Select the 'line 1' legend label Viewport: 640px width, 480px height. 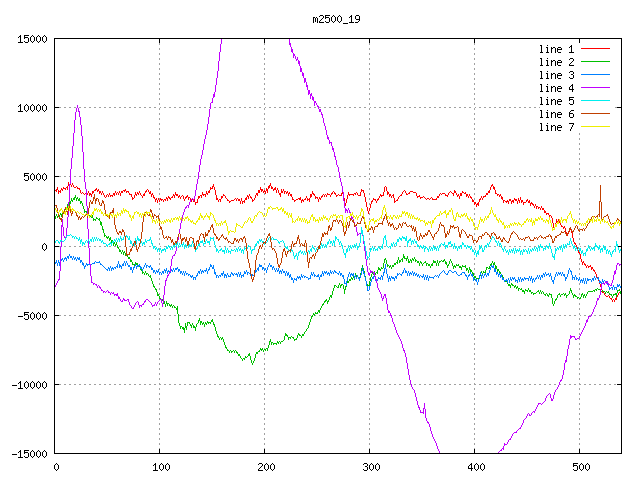[x=557, y=49]
